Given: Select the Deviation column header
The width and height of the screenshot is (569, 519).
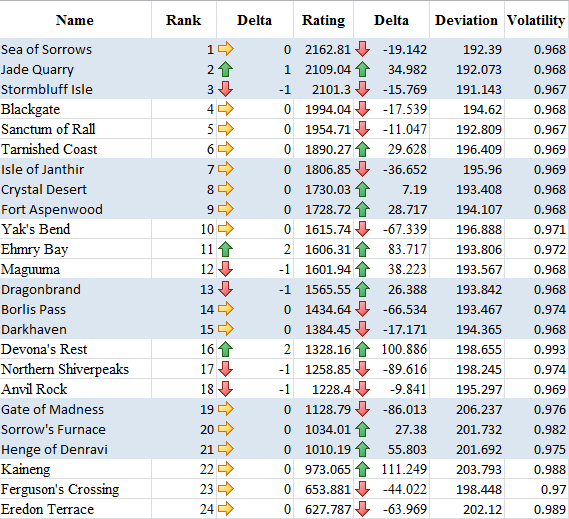Looking at the screenshot, I should coord(466,20).
